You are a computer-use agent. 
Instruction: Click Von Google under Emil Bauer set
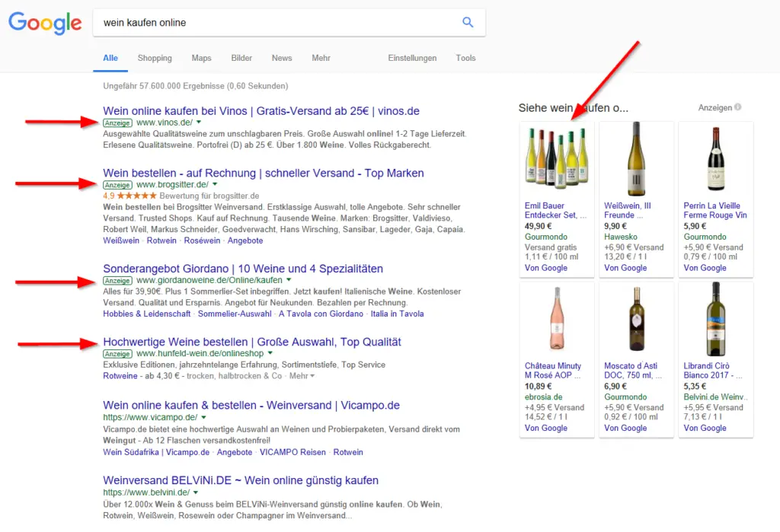tap(545, 268)
